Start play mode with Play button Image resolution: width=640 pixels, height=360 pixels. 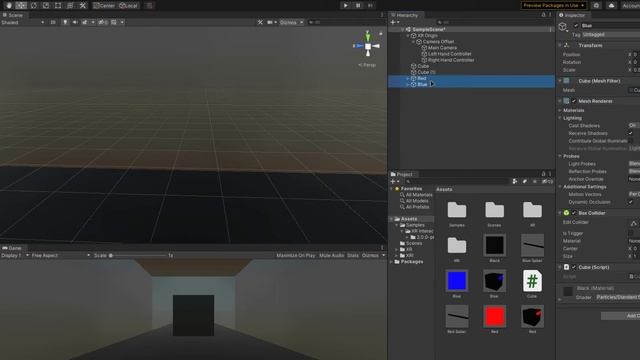[346, 5]
